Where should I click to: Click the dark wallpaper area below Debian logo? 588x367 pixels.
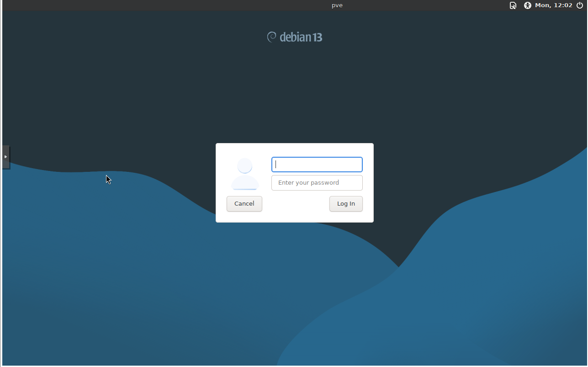295,91
